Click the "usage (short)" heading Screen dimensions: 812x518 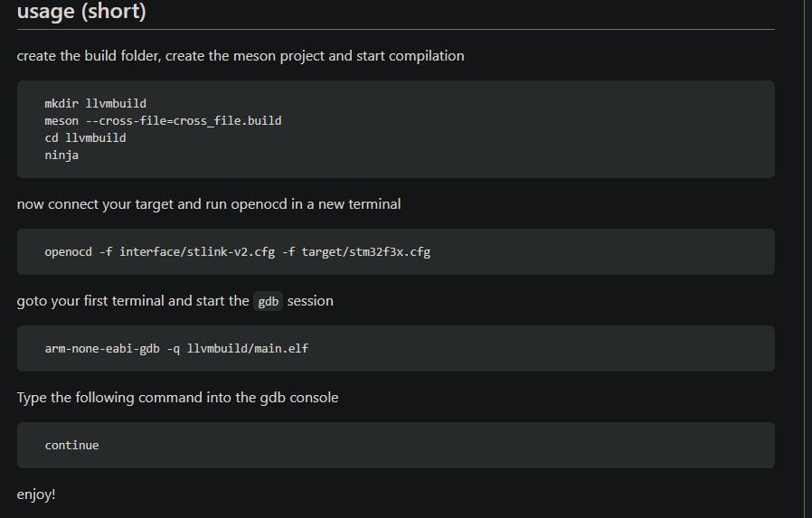point(81,12)
